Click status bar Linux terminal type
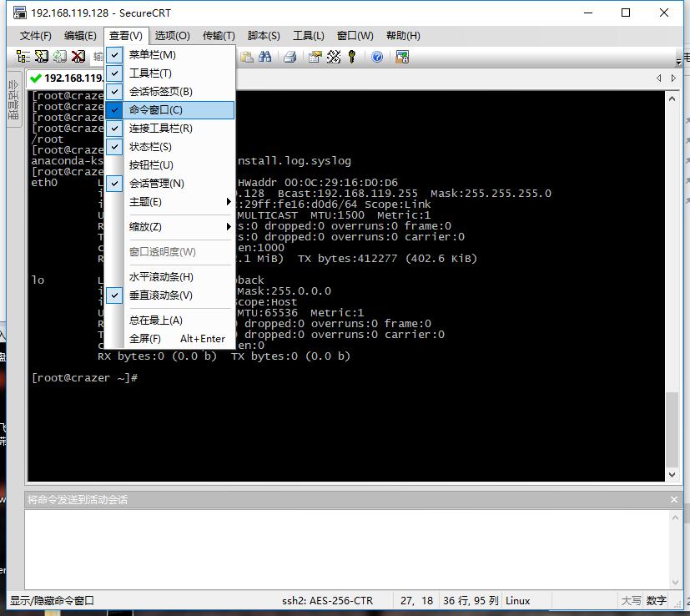The width and height of the screenshot is (690, 616). [x=518, y=601]
